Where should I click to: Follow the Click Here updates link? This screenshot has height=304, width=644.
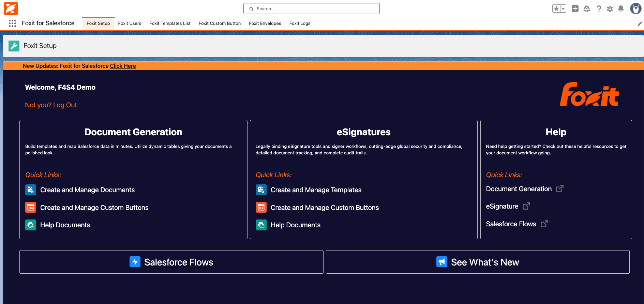click(x=123, y=66)
